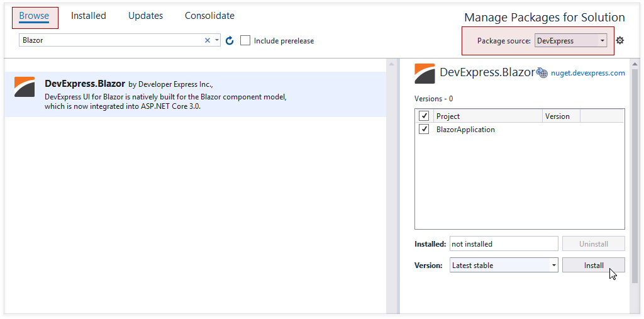Click the globe icon beside nuget.devexpress.com
The width and height of the screenshot is (644, 319).
pos(542,73)
